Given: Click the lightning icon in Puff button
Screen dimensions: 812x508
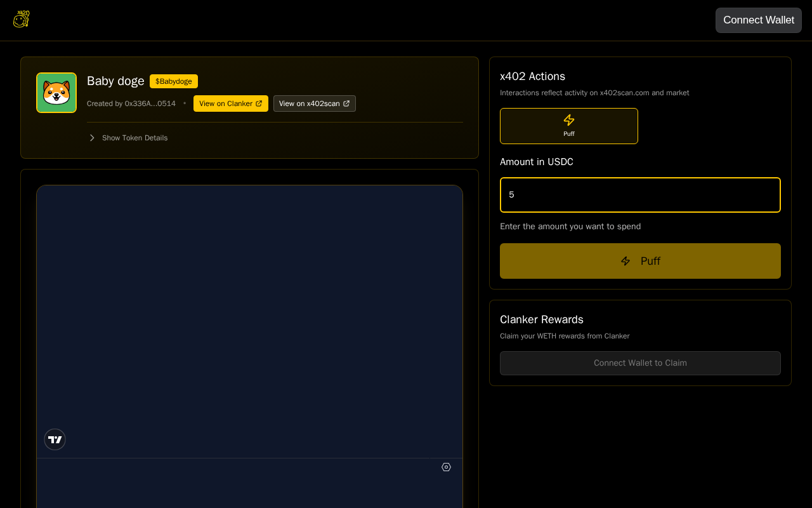Looking at the screenshot, I should point(625,261).
